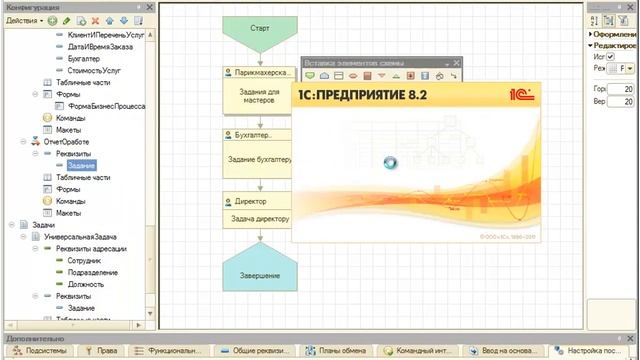640x360 pixels.
Task: Select the Подразделение addressing attribute
Action: coord(93,272)
